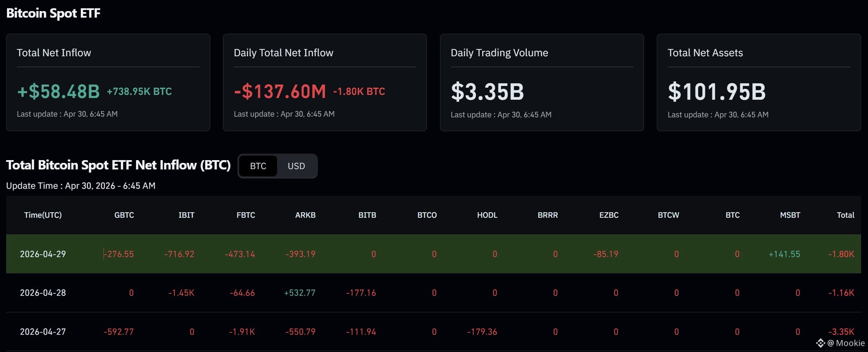The image size is (868, 352).
Task: Click the Bitcoin Spot ETF page heading
Action: pos(53,13)
